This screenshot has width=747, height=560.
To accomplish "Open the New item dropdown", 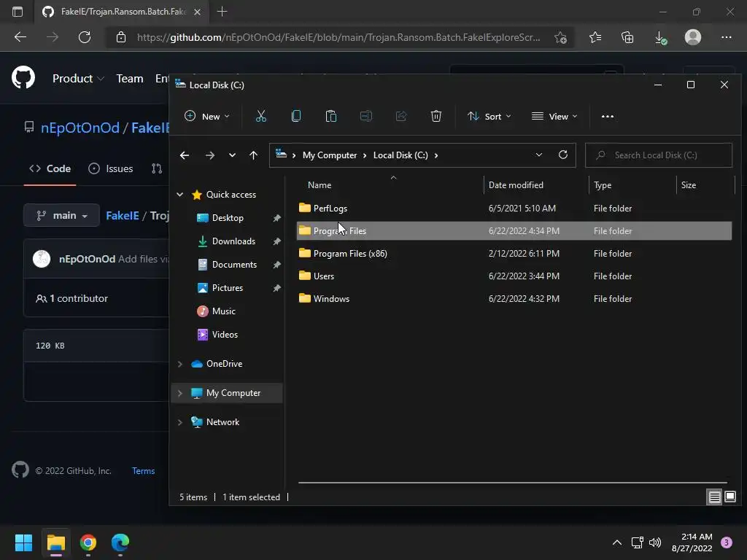I will (x=207, y=116).
